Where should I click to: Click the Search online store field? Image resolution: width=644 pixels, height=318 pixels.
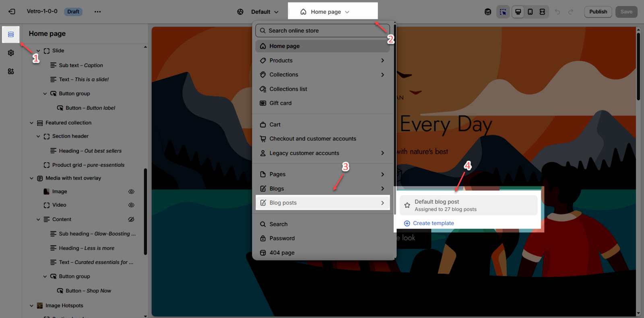click(322, 31)
